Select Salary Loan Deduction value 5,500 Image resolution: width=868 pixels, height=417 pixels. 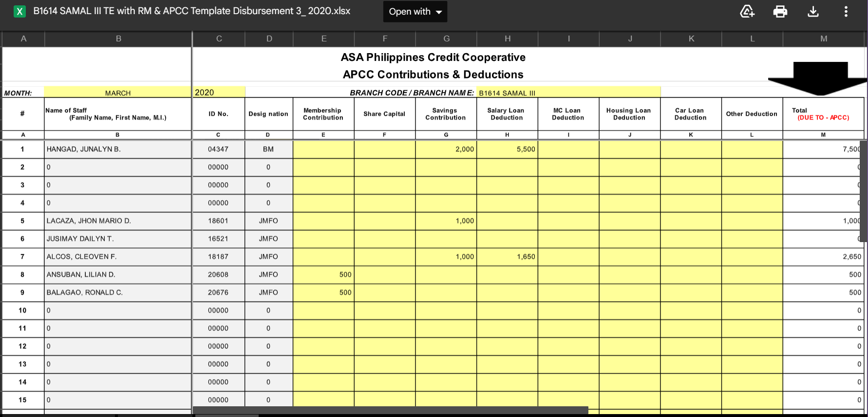pos(507,149)
